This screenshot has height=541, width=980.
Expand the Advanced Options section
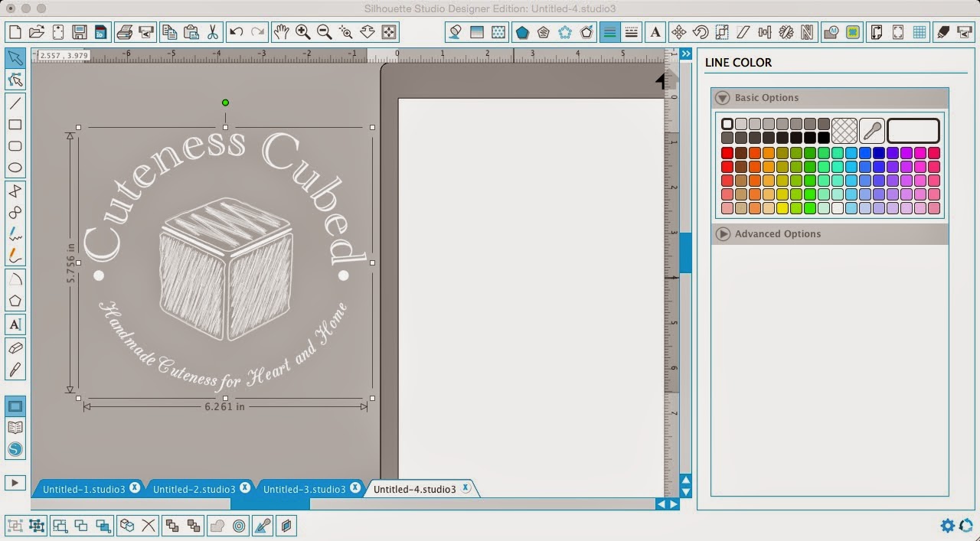click(x=723, y=234)
